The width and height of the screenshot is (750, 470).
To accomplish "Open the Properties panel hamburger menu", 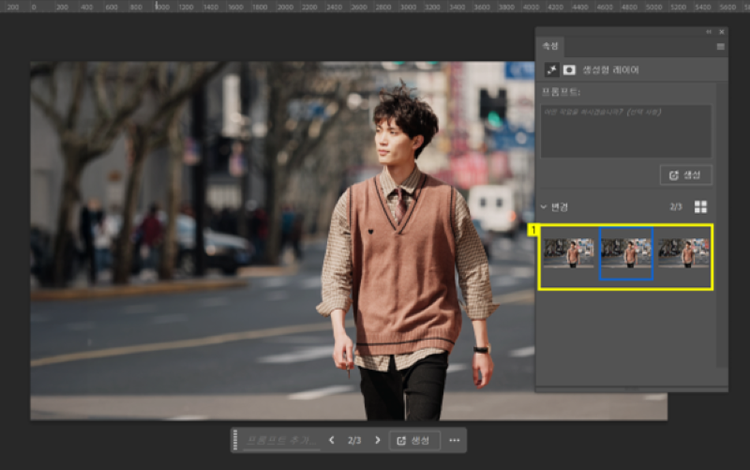I will point(720,46).
